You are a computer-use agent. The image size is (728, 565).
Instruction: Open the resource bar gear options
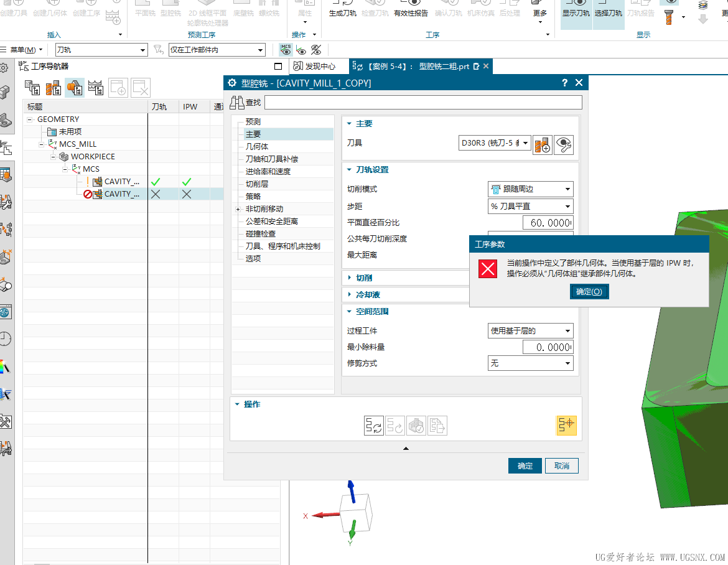pos(4,68)
